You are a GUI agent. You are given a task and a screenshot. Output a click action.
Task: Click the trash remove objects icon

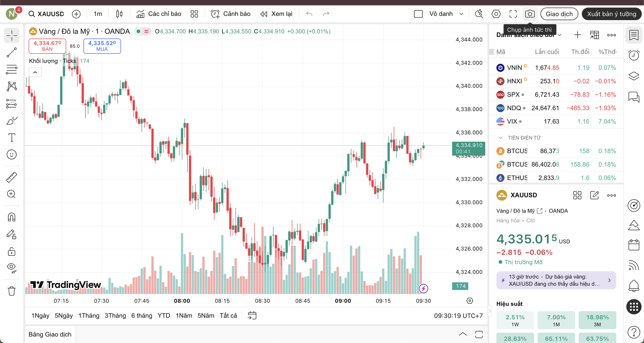12,291
